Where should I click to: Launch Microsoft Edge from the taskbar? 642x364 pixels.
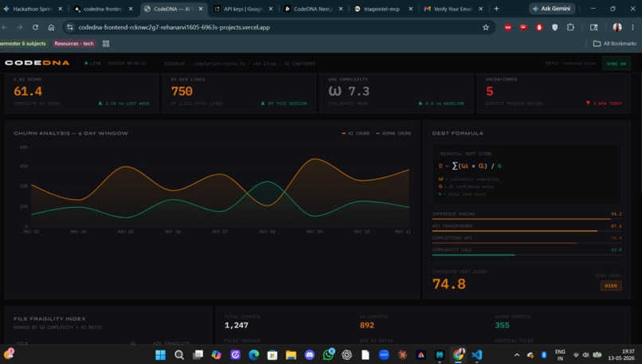[x=254, y=354]
